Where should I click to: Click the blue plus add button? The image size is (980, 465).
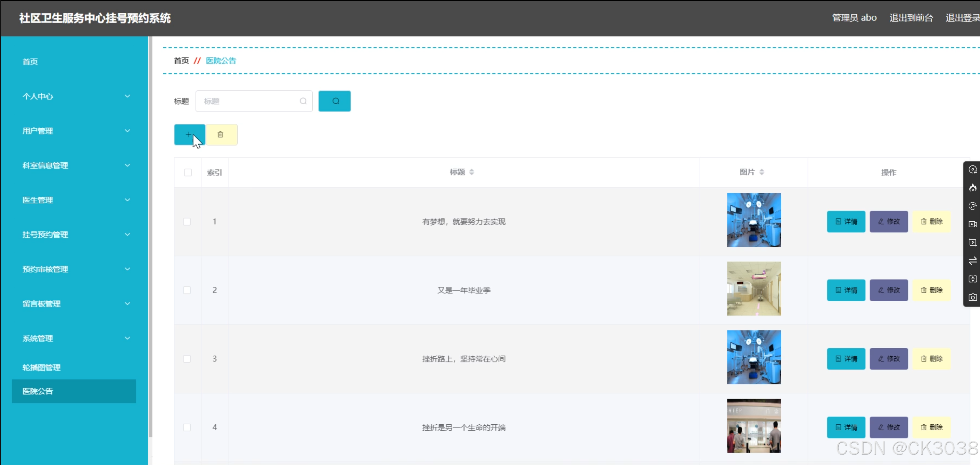point(189,134)
